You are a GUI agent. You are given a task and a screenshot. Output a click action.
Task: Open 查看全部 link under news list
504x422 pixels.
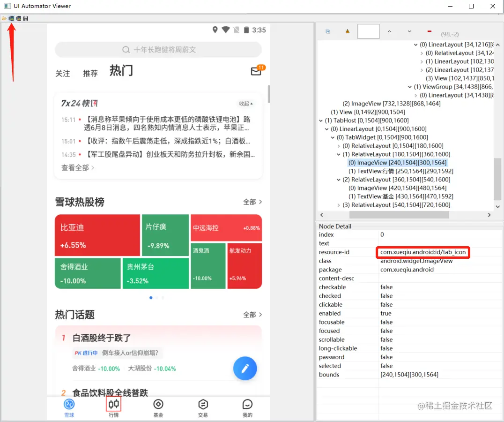(77, 167)
